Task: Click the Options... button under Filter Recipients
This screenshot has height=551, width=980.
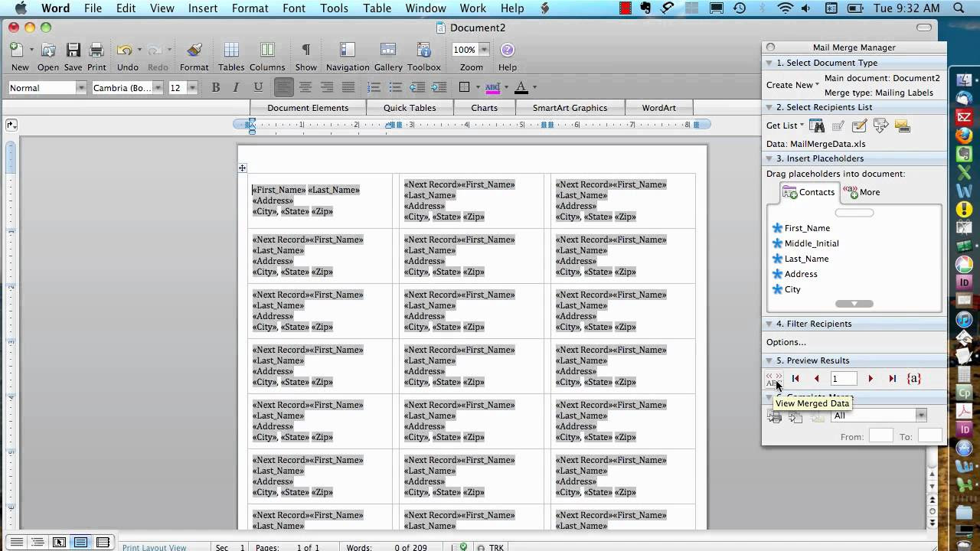Action: point(786,342)
